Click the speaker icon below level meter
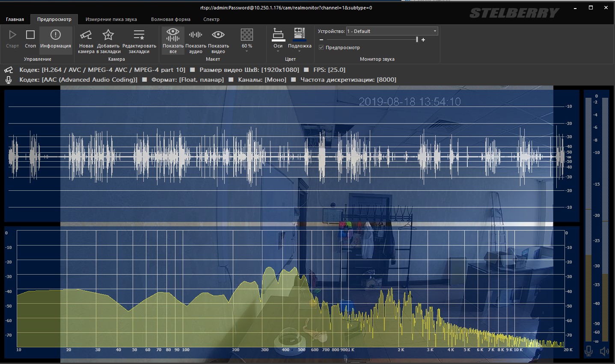 604,351
